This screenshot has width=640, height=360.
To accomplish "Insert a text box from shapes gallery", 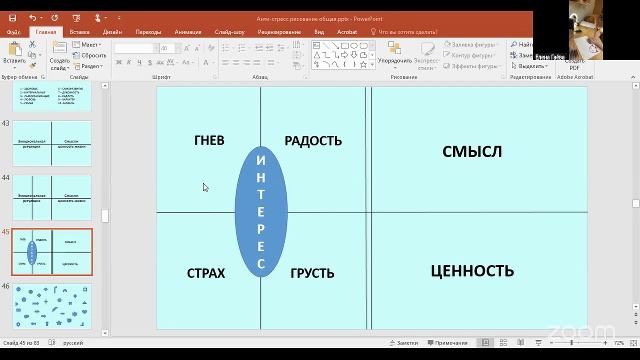I will (x=317, y=45).
